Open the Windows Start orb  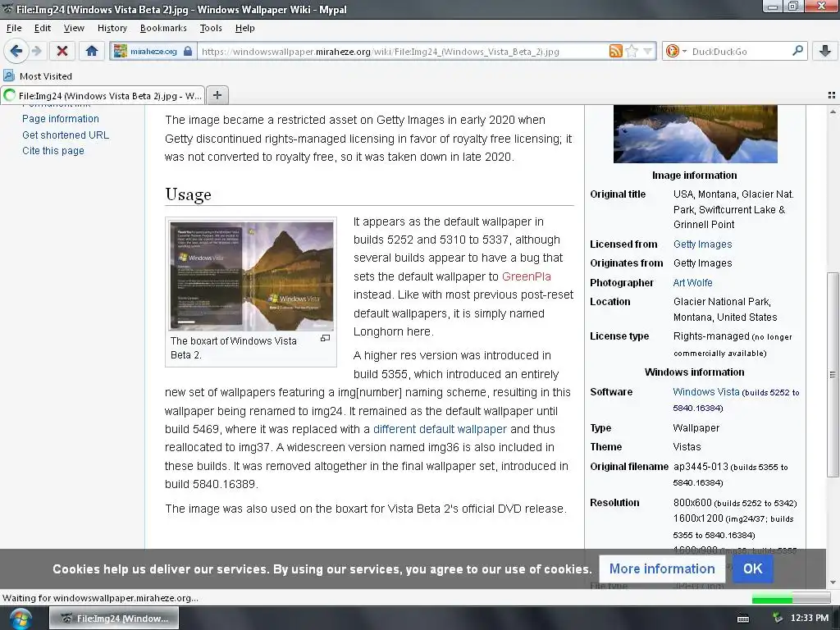20,619
